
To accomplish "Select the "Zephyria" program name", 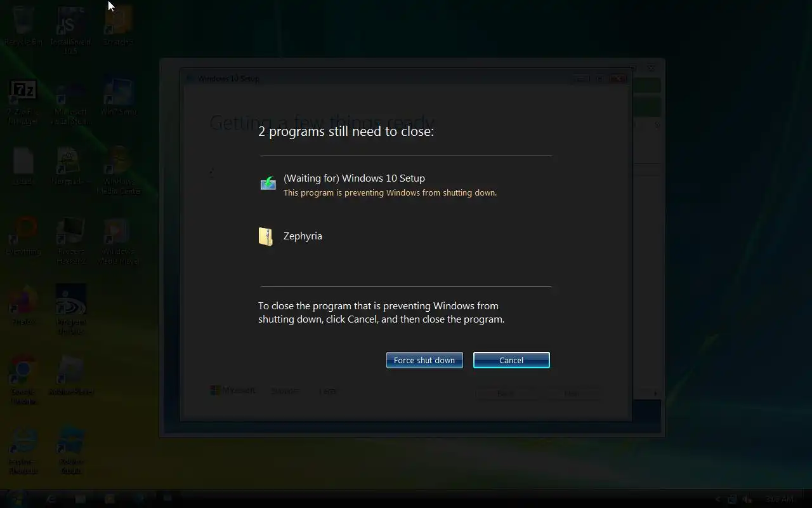I will coord(303,236).
